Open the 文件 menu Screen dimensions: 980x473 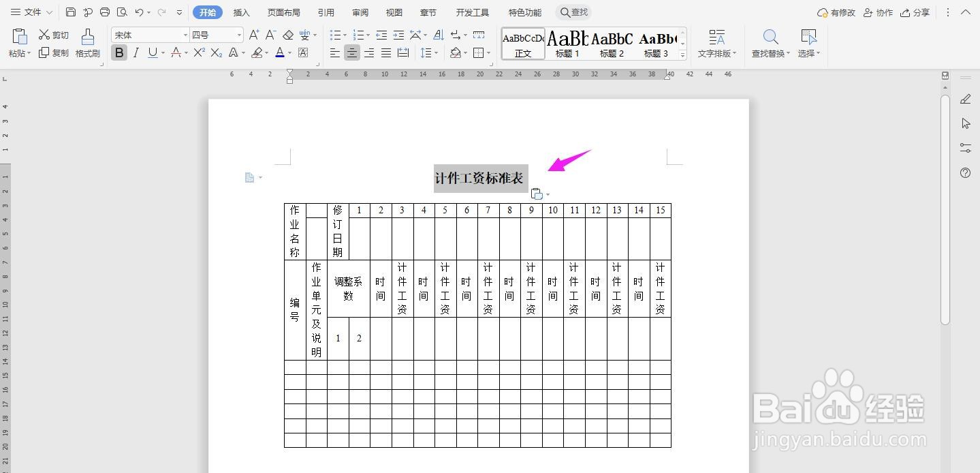coord(31,12)
